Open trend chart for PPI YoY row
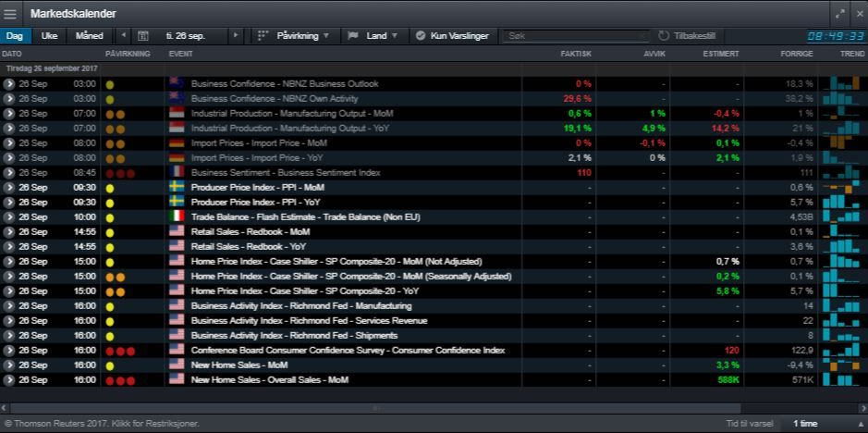This screenshot has width=868, height=433. coord(841,202)
